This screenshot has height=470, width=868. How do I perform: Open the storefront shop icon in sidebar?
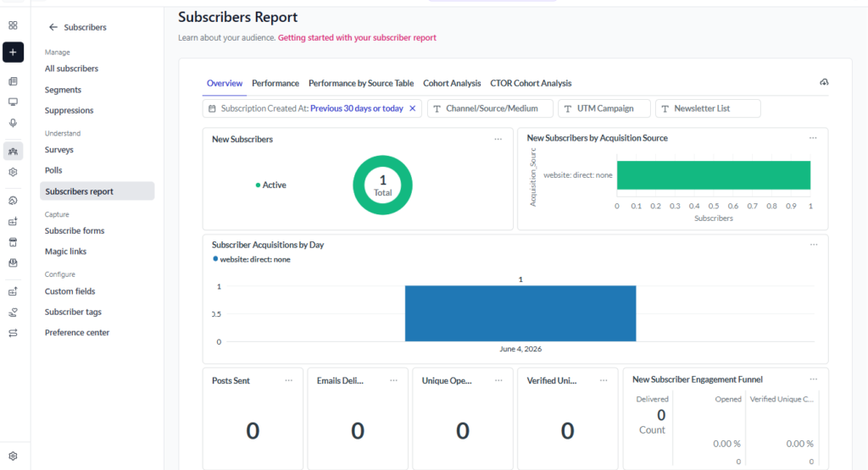pos(13,242)
